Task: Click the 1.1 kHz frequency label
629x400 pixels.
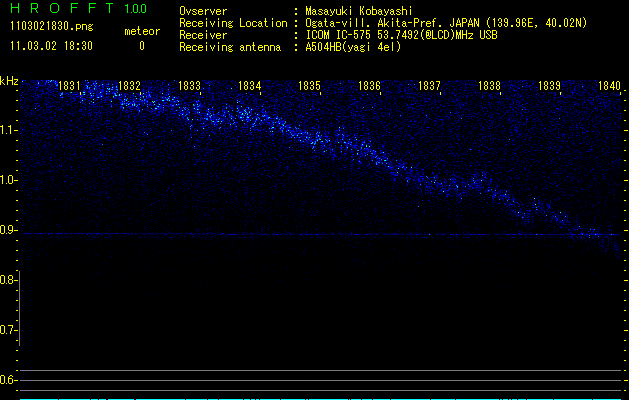Action: [x=8, y=130]
